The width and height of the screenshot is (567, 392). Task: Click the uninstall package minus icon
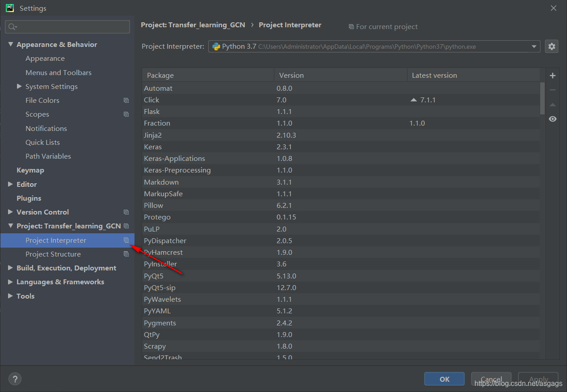553,90
